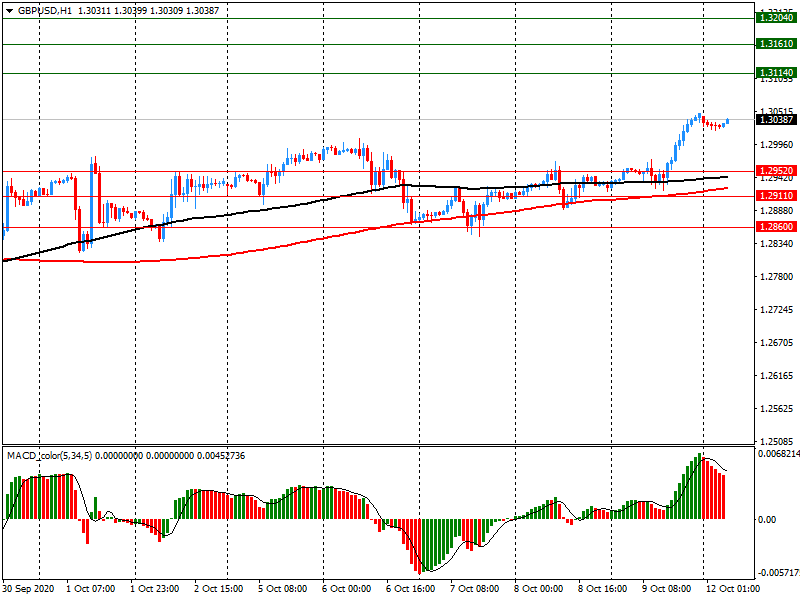Click the 1.26165 price scale value
Viewport: 800px width, 600px height.
pos(777,376)
